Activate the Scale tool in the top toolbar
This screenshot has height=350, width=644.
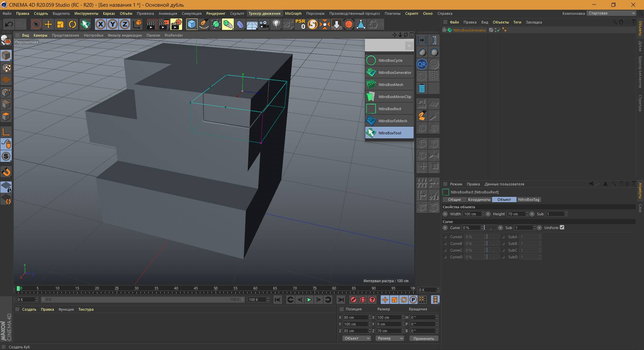pos(60,24)
